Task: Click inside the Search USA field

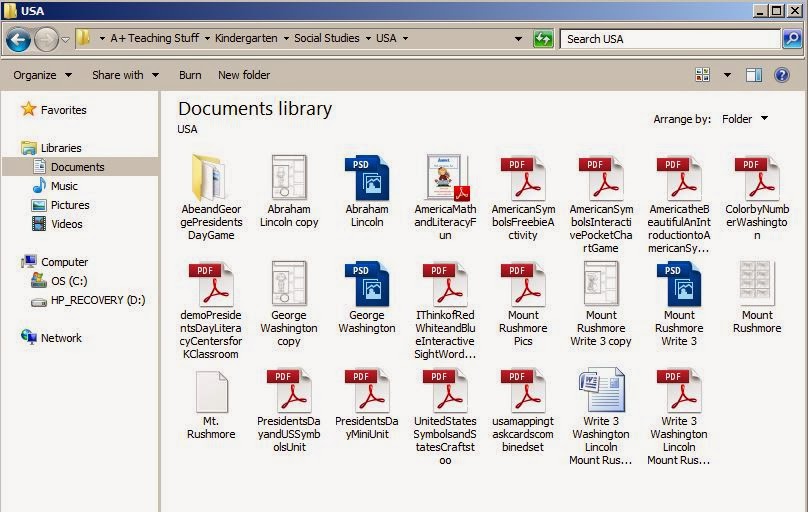Action: [669, 39]
